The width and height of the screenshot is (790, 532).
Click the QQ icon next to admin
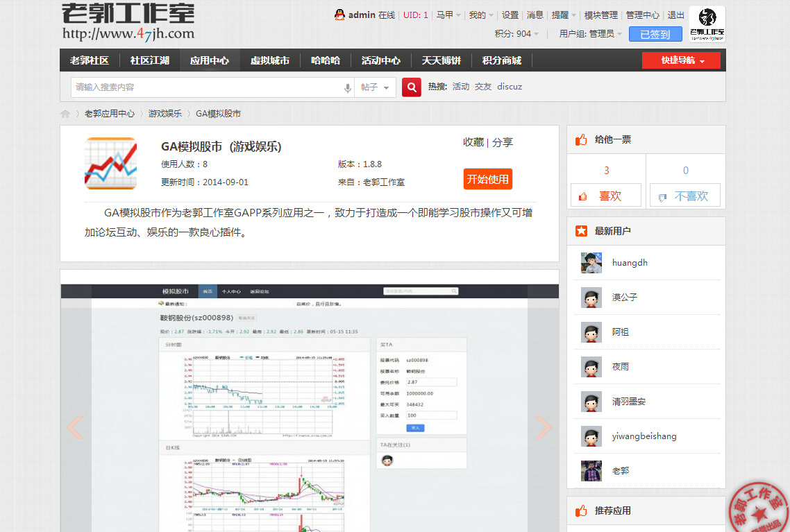339,14
